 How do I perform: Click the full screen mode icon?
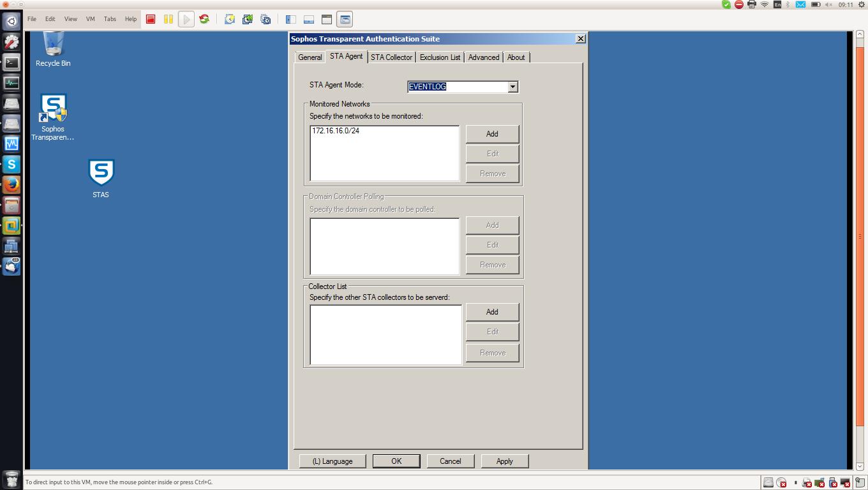click(x=327, y=19)
